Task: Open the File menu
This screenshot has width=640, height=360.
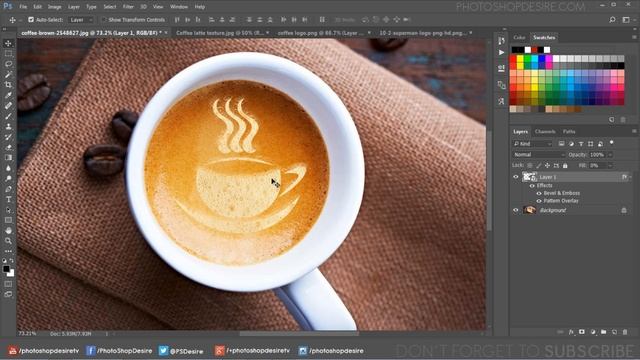Action: pos(23,7)
